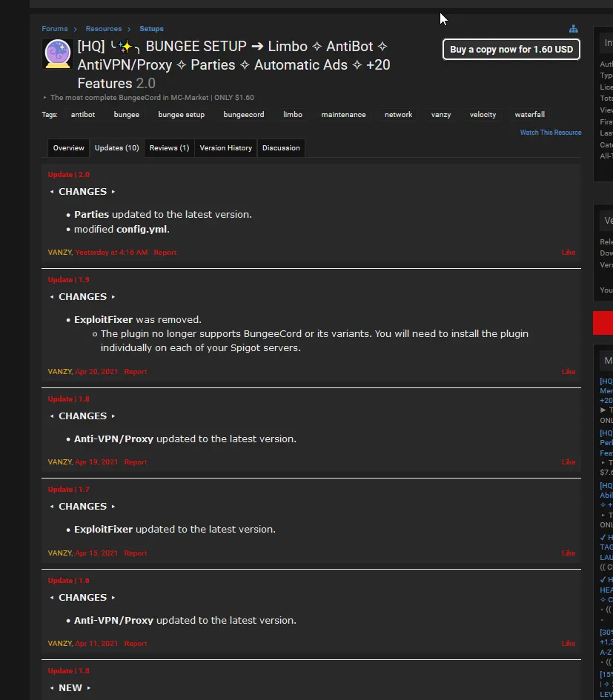The height and width of the screenshot is (700, 613).
Task: Like the Update 1.8 post
Action: (x=569, y=462)
